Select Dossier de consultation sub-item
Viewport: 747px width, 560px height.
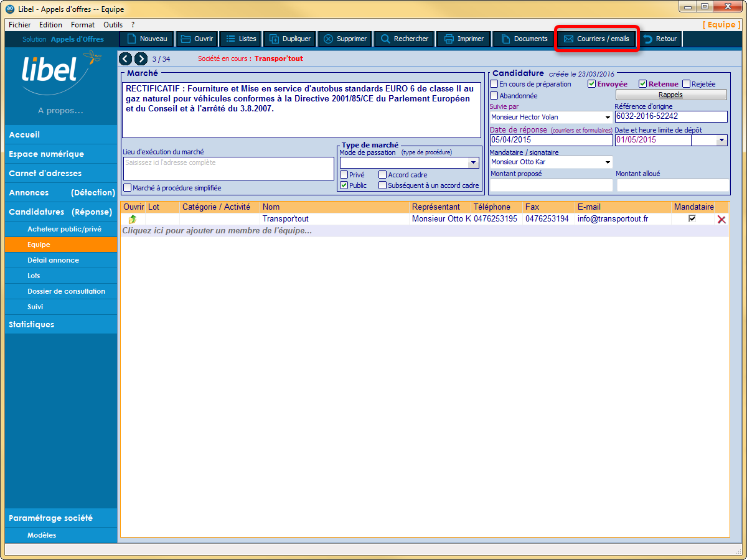click(x=60, y=291)
